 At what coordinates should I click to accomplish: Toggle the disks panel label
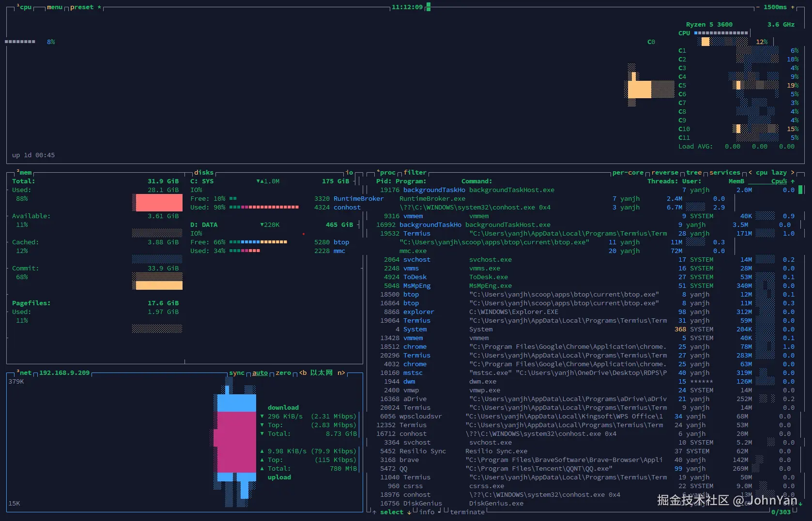[204, 173]
